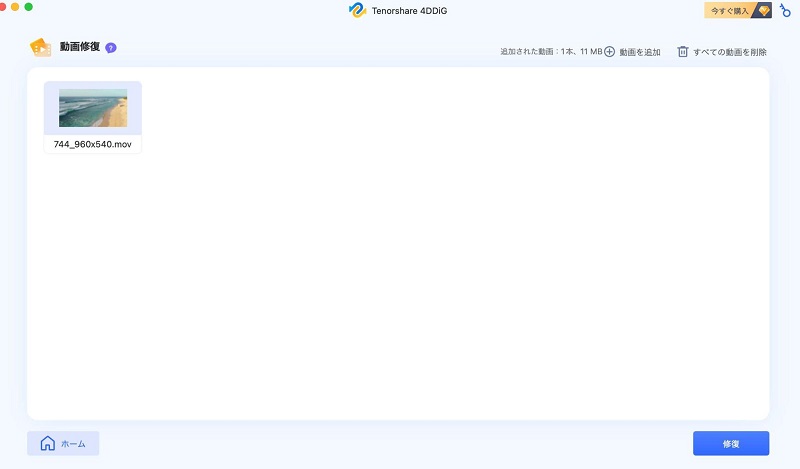
Task: Click 動画を追加 to add a video
Action: (640, 52)
